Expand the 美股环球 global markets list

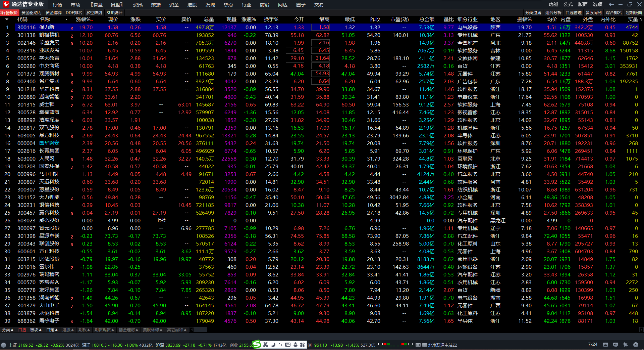point(153,330)
